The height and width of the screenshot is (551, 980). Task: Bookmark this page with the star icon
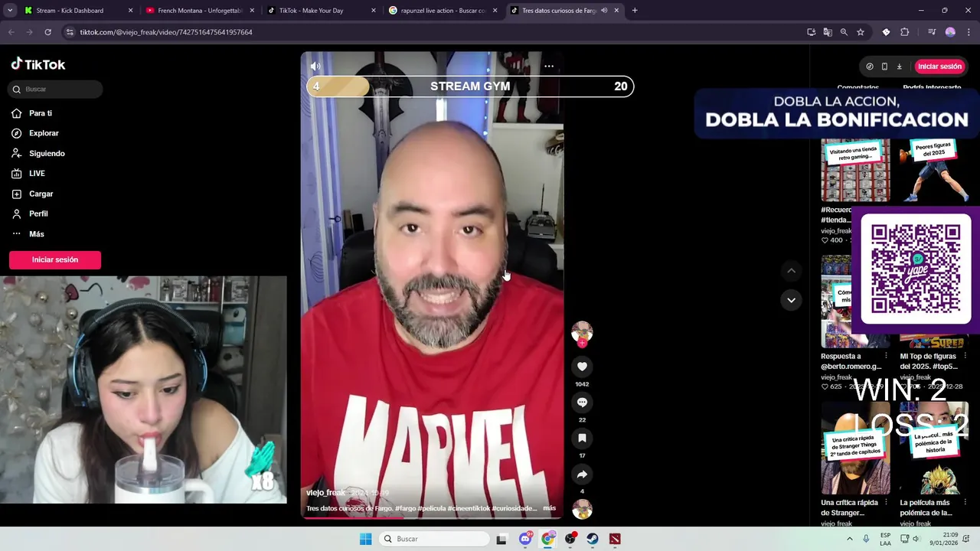point(861,32)
